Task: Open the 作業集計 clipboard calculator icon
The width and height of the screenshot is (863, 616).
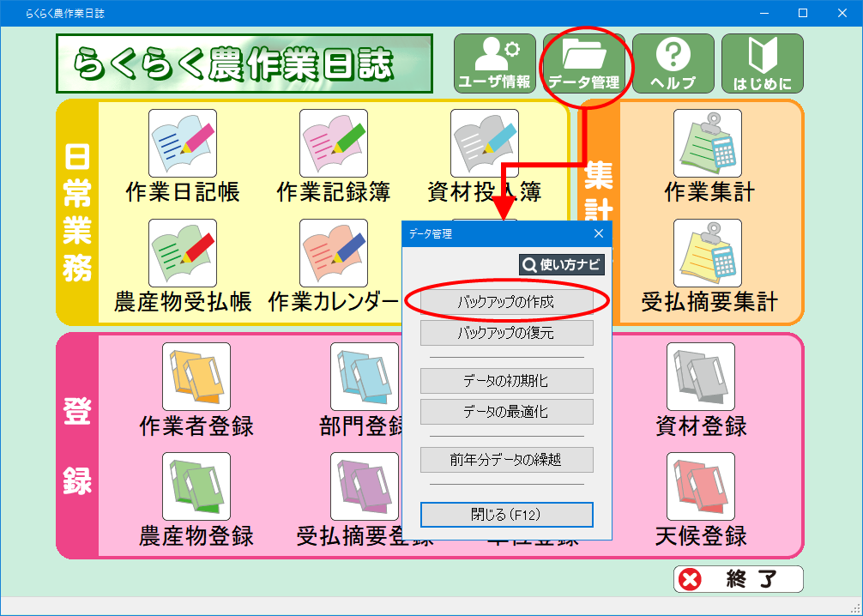Action: click(707, 143)
